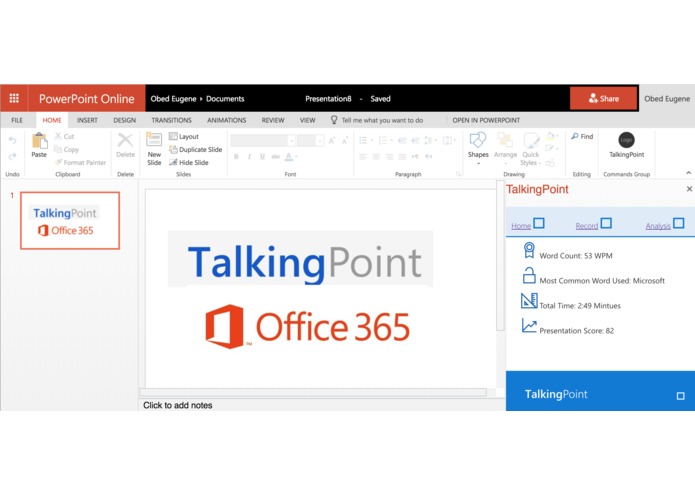This screenshot has width=695, height=494.
Task: Switch to the DESIGN tab
Action: [125, 120]
